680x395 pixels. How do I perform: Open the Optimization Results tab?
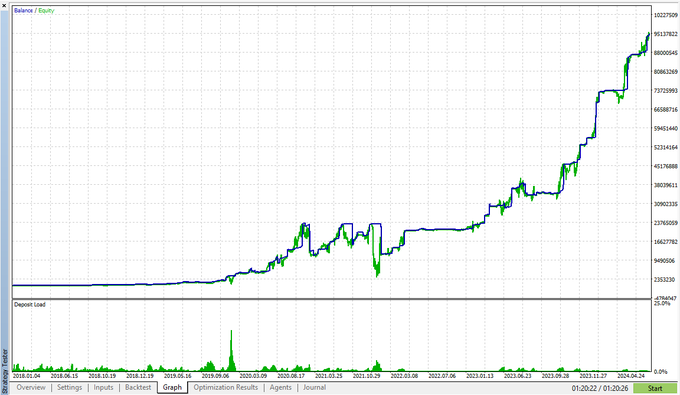click(x=226, y=387)
